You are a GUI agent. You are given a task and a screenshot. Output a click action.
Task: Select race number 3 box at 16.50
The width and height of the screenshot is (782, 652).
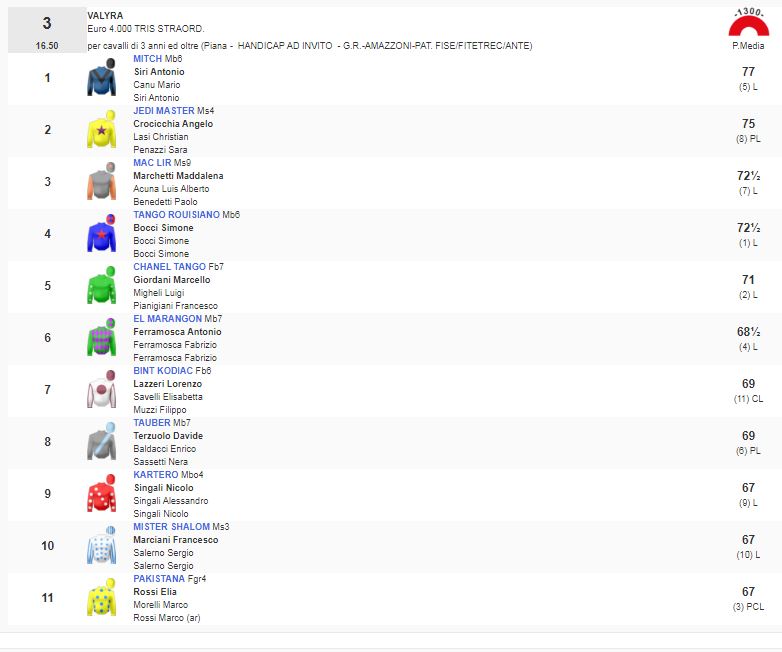(x=46, y=30)
